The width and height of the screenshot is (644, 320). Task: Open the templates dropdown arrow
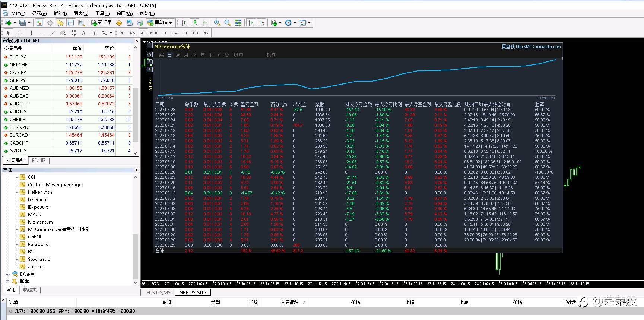coord(309,23)
